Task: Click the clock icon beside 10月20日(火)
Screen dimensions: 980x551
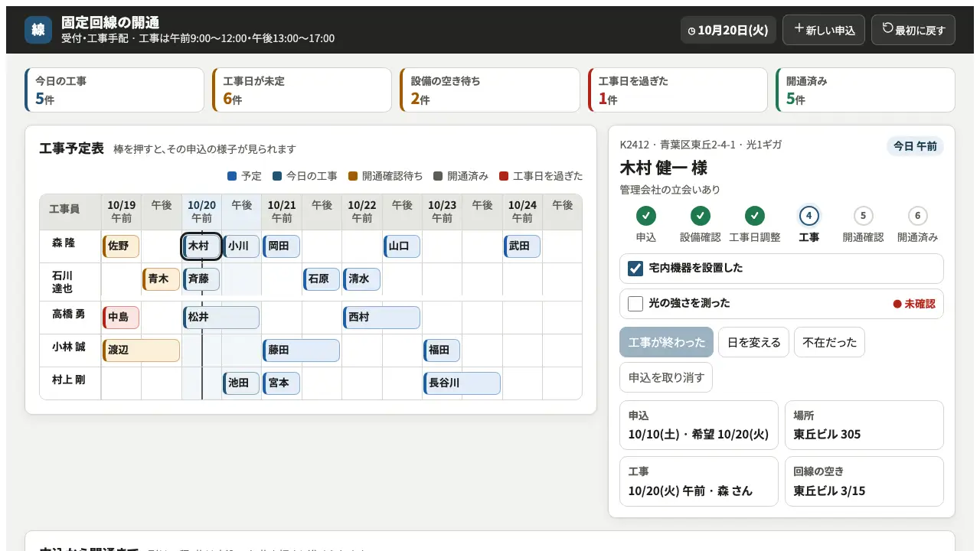Action: (692, 31)
